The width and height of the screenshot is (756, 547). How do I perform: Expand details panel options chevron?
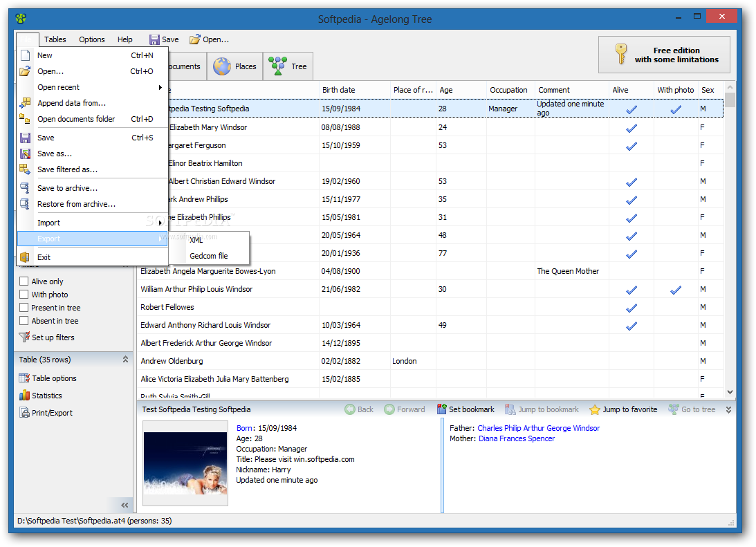[x=728, y=409]
